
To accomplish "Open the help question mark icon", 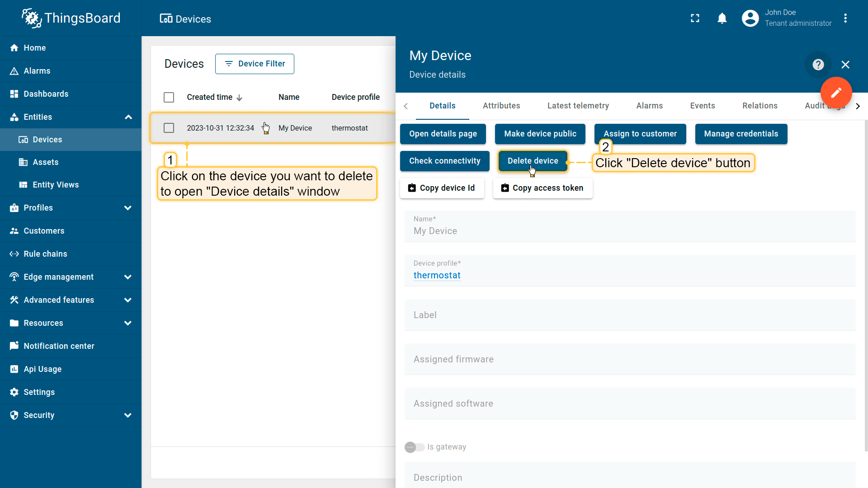I will coord(818,65).
